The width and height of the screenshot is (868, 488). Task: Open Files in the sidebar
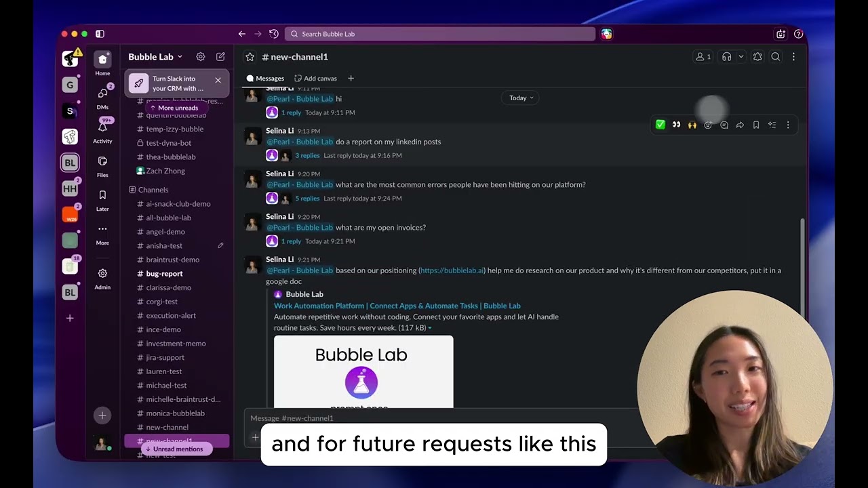point(102,165)
